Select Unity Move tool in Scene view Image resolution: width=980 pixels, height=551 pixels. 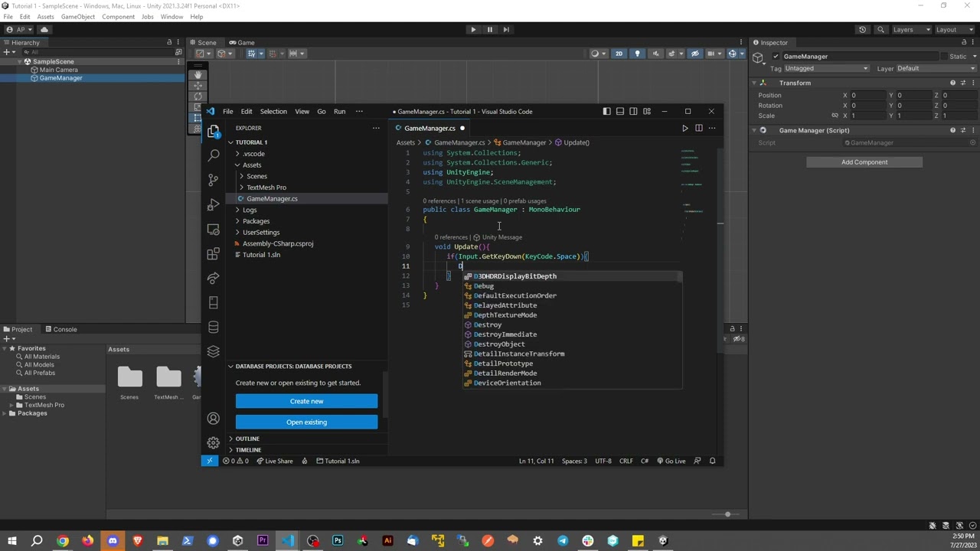pyautogui.click(x=198, y=86)
